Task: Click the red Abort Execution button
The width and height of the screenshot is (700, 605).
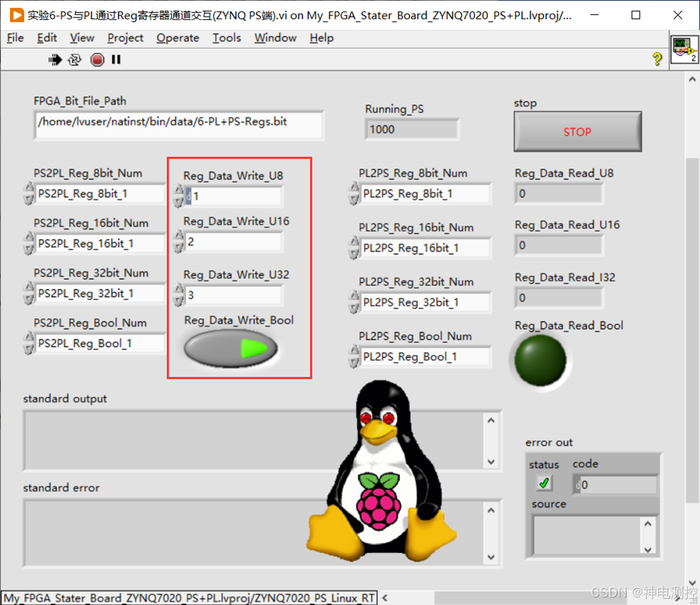Action: point(97,59)
